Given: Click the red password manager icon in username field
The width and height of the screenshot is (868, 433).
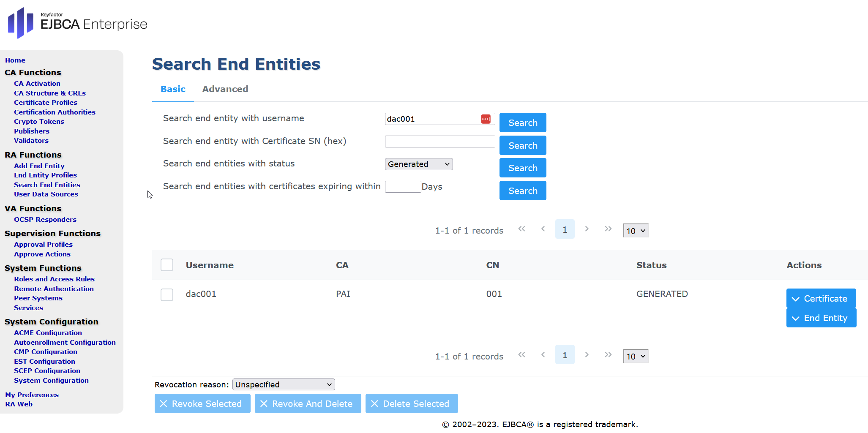Looking at the screenshot, I should pyautogui.click(x=486, y=119).
